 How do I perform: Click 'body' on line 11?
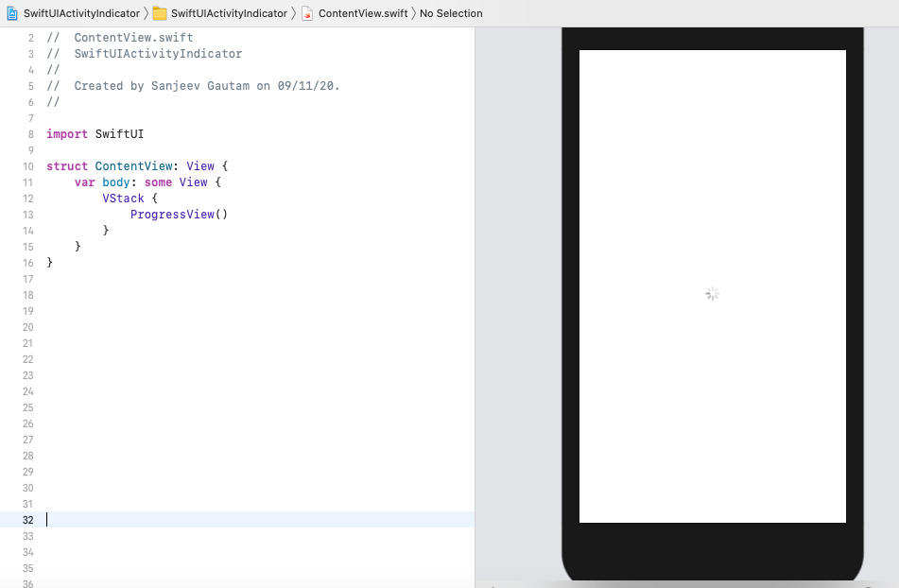[116, 182]
